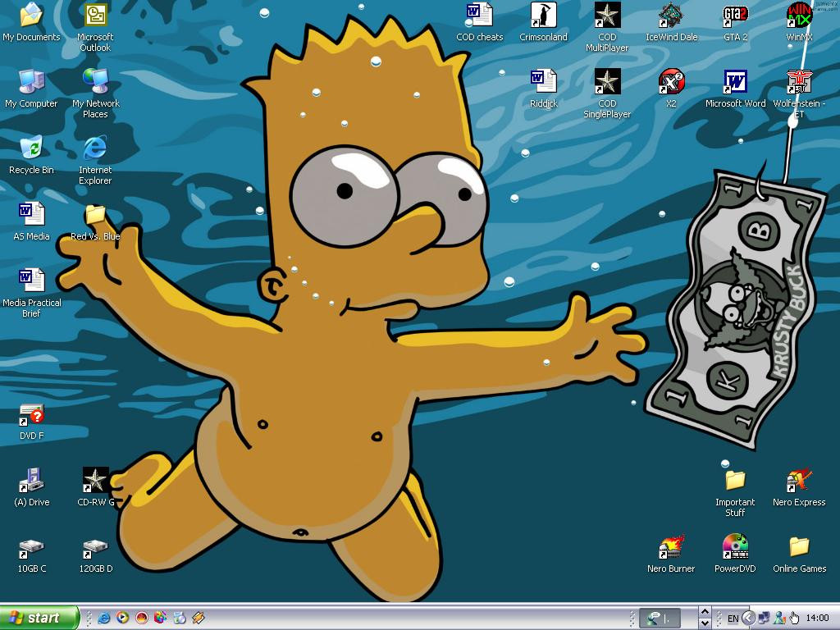Select the CD-RW G drive shortcut
This screenshot has width=840, height=630.
95,487
